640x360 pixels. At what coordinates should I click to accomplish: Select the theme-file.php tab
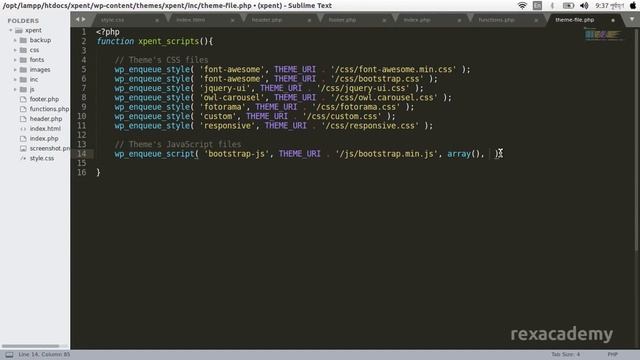[x=575, y=20]
